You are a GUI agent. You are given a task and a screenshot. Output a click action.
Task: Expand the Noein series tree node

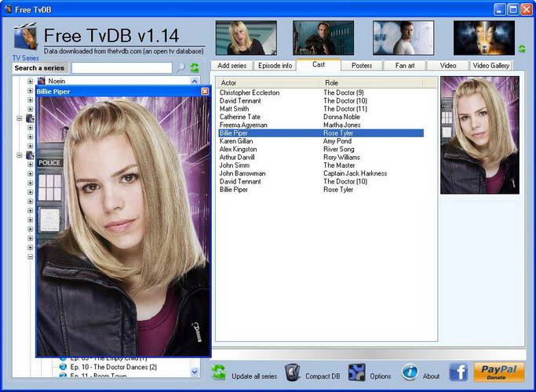click(31, 81)
